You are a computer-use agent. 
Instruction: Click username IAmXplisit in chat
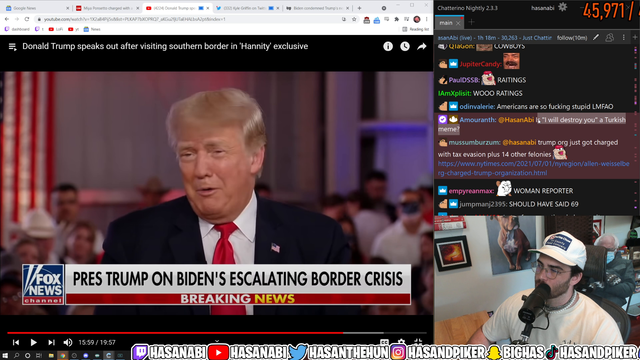(x=455, y=93)
